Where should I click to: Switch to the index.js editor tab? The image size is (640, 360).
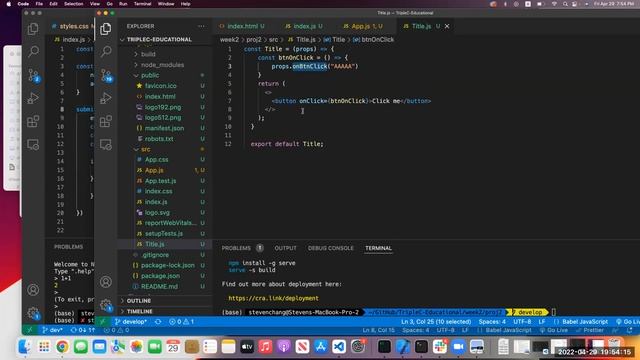click(304, 26)
